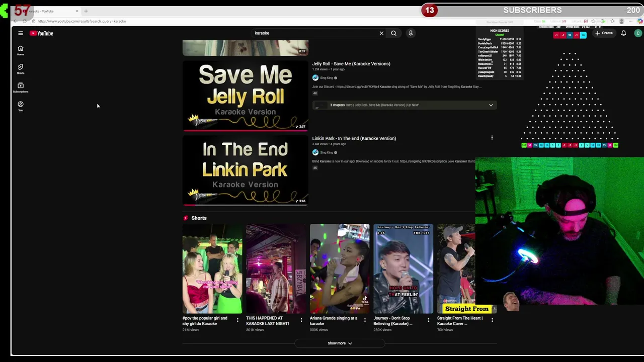Image resolution: width=644 pixels, height=362 pixels.
Task: Open the You section in sidebar
Action: pyautogui.click(x=21, y=106)
